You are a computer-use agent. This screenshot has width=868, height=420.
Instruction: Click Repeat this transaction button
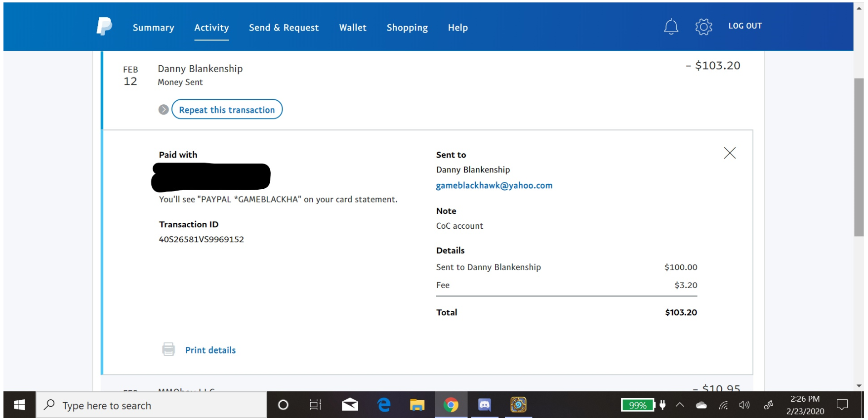[227, 110]
